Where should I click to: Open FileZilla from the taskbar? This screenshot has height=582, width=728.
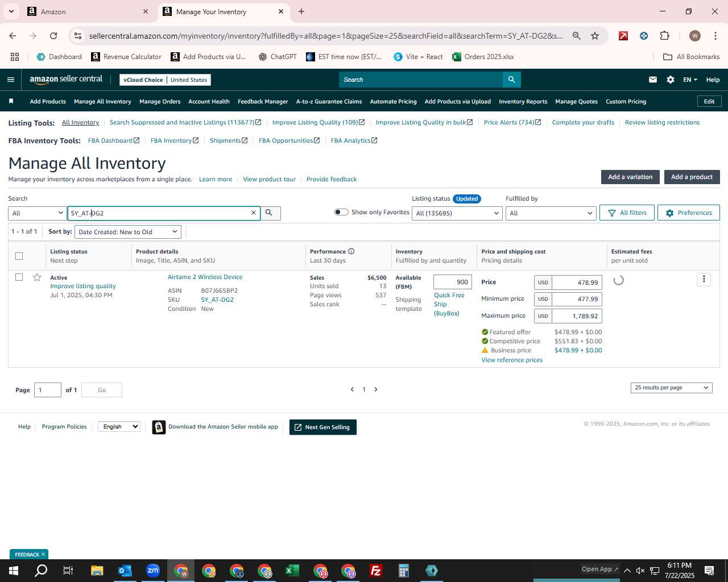(376, 571)
